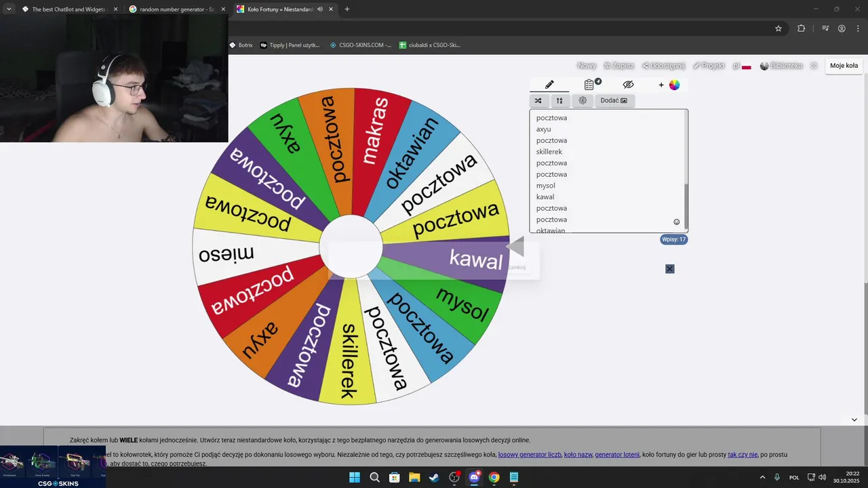The height and width of the screenshot is (488, 868).
Task: Click the skillerek line in entries list
Action: (x=549, y=152)
